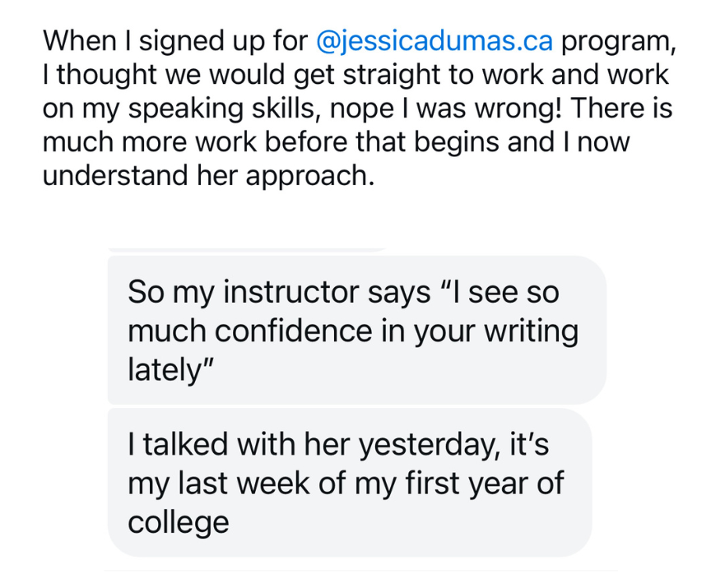
Task: Click "much confidence in your writing" line
Action: pos(353,331)
